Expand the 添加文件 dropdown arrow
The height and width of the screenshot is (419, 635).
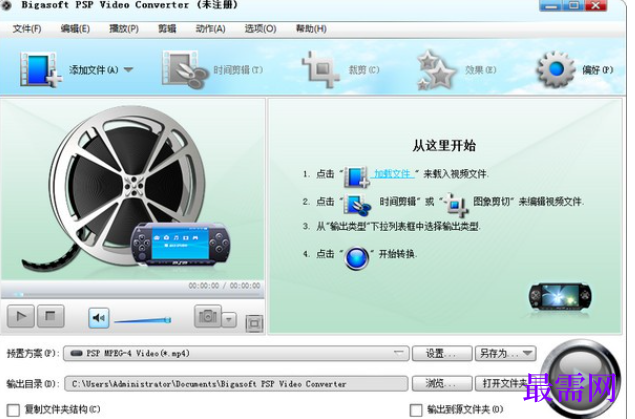[x=128, y=70]
